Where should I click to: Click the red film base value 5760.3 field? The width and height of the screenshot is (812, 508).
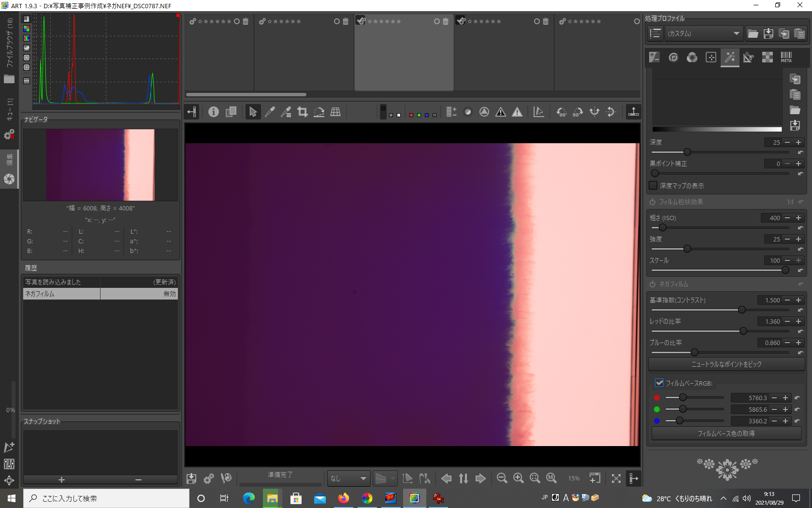[750, 398]
